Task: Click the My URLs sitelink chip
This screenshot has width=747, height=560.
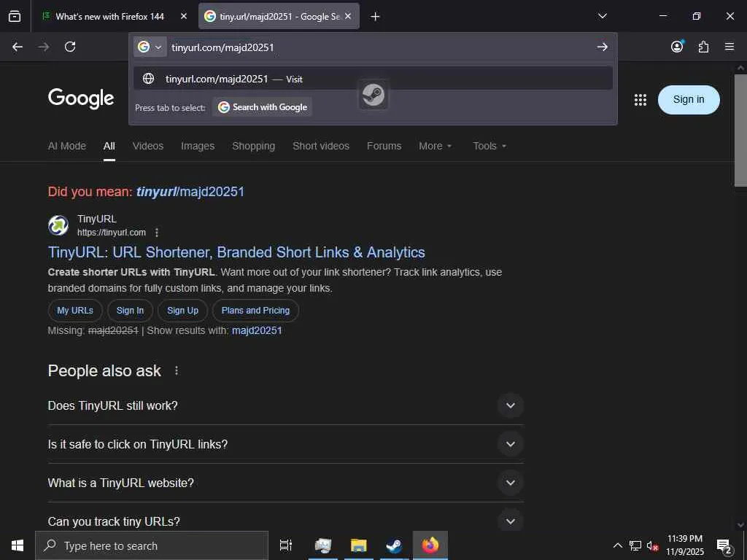Action: [75, 311]
